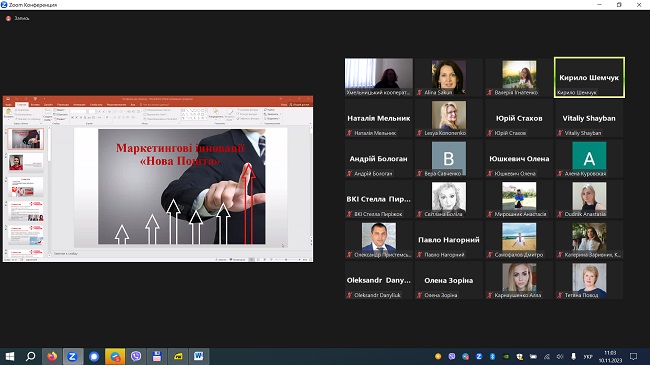The width and height of the screenshot is (650, 365).
Task: Click muted mic icon on Юшкевич Олена tile
Action: [x=490, y=173]
